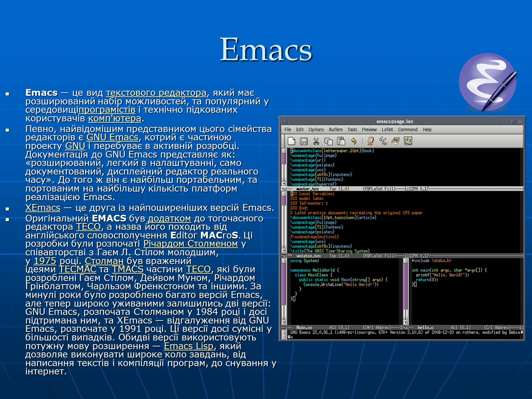Click 'master.tex' in the mode line
532x399 pixels.
(308, 189)
